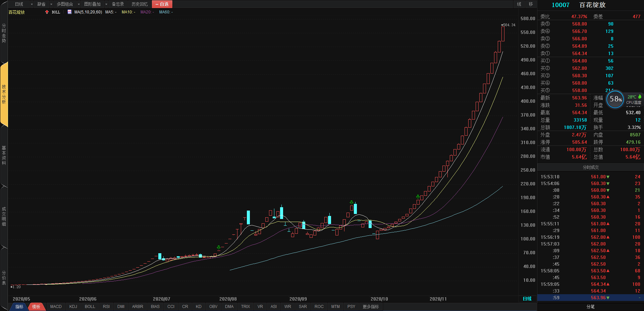Select the DMA indicator
Screen dimensions: 644x311
point(229,307)
